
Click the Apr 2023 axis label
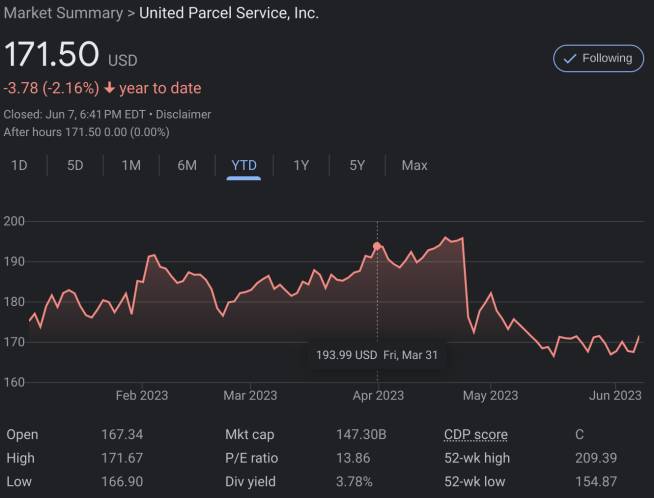378,395
